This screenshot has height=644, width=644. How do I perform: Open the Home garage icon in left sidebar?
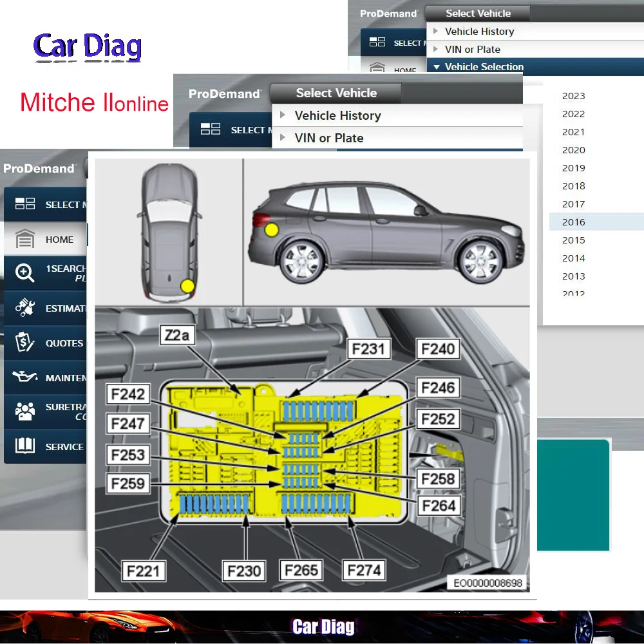(25, 239)
